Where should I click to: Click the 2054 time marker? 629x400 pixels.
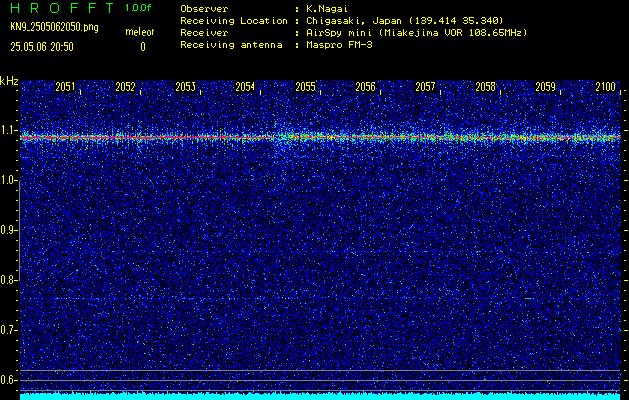(x=245, y=87)
